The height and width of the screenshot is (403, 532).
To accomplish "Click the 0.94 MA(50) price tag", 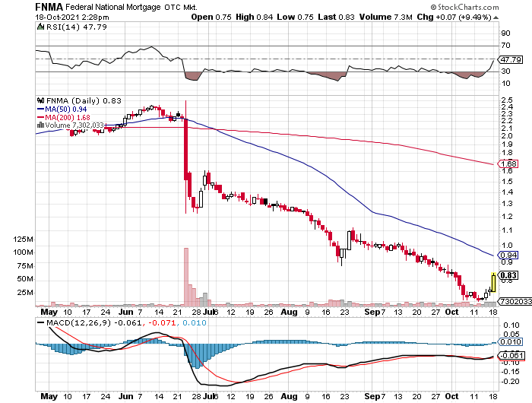I will (508, 255).
